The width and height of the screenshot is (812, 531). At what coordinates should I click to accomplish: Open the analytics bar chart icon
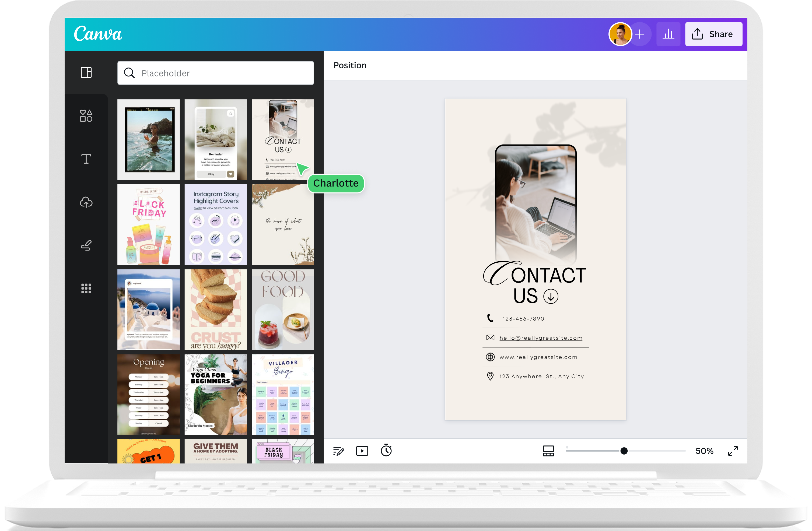click(x=668, y=34)
